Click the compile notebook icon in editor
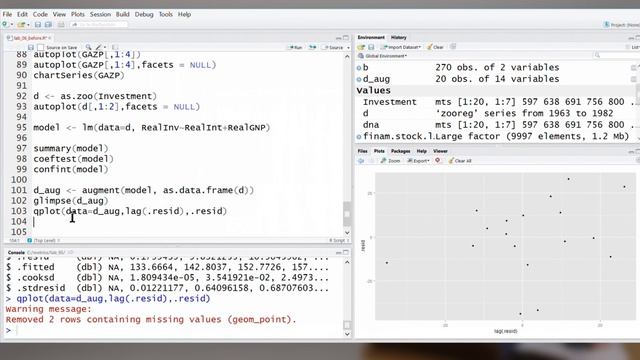The height and width of the screenshot is (360, 640). (x=115, y=47)
